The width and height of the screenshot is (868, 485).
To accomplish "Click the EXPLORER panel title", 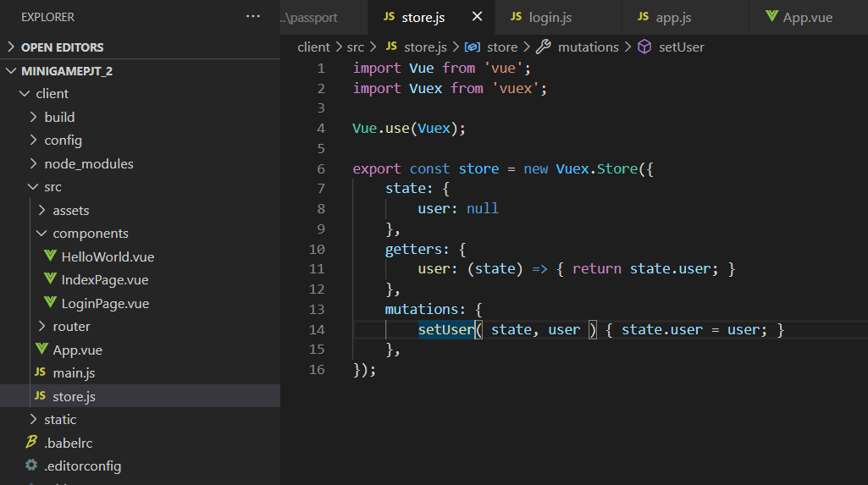I will (x=47, y=17).
